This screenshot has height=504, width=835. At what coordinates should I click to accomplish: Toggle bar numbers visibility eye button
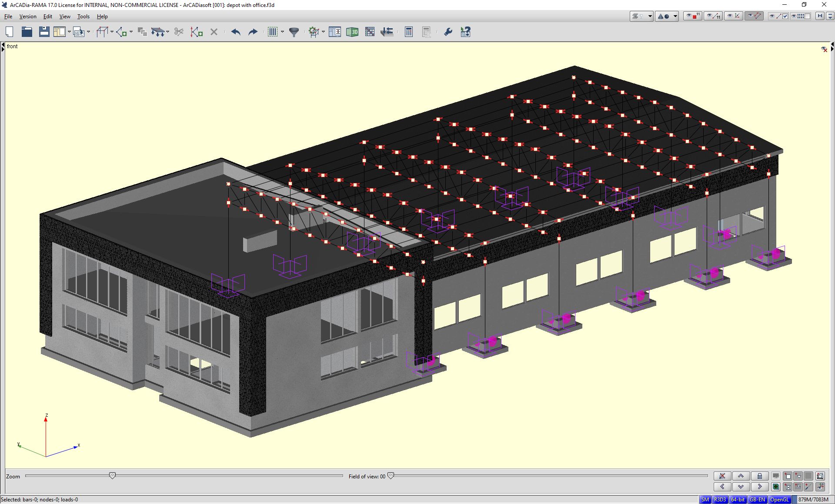tap(713, 16)
